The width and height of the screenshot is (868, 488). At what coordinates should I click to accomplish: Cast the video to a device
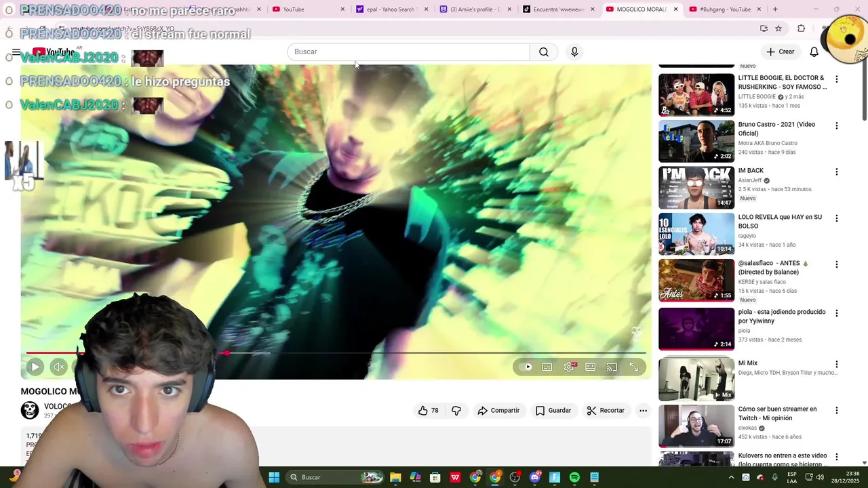(612, 367)
